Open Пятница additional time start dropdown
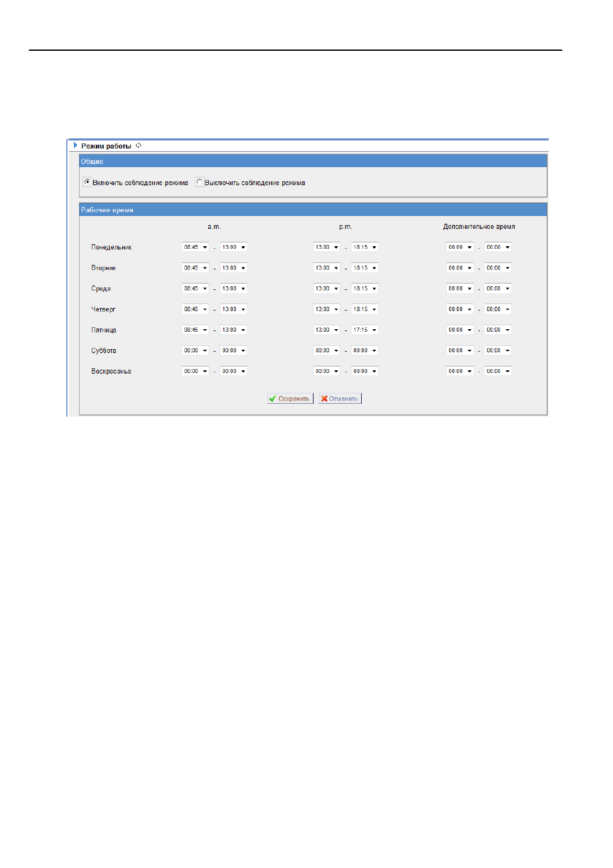 pos(460,330)
